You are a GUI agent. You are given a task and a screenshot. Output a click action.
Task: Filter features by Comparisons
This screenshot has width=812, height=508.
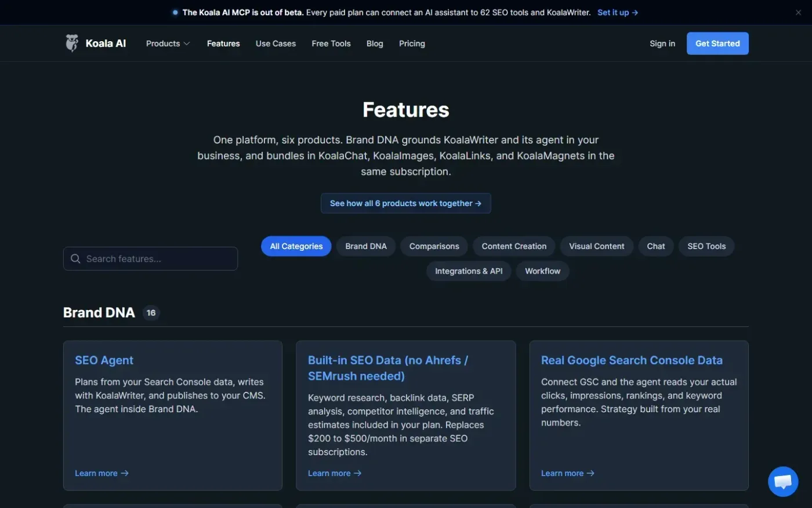434,246
